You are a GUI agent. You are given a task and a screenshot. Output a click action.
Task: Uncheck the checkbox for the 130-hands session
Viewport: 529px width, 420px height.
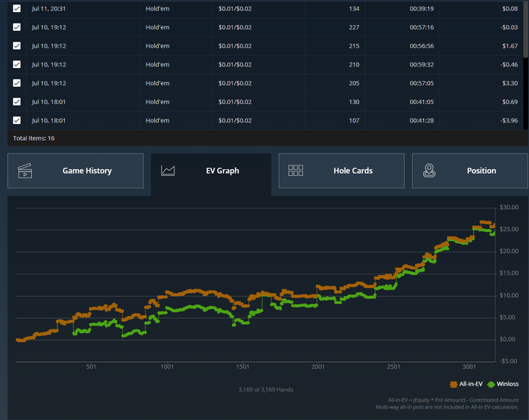pos(17,101)
